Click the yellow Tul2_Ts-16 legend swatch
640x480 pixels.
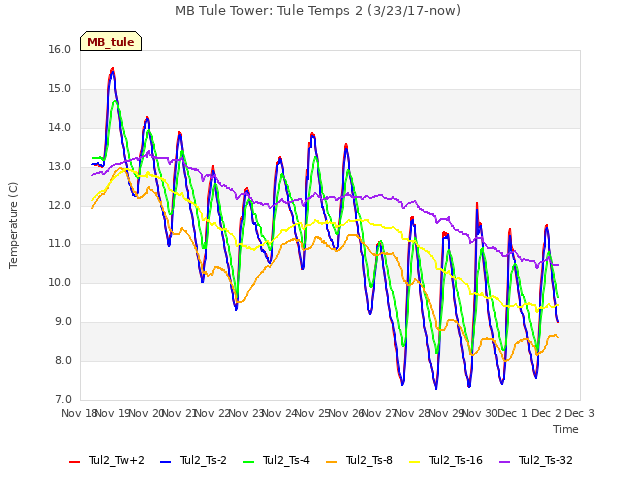pos(414,462)
